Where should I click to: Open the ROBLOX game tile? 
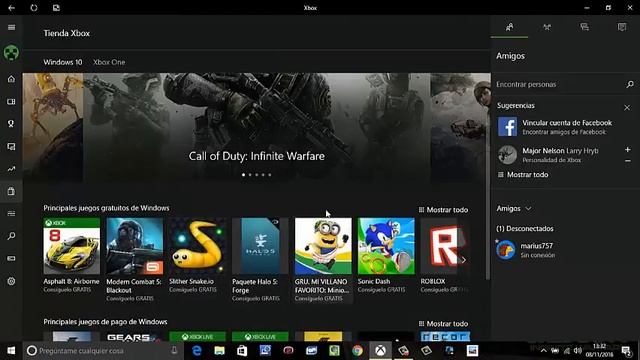click(443, 256)
